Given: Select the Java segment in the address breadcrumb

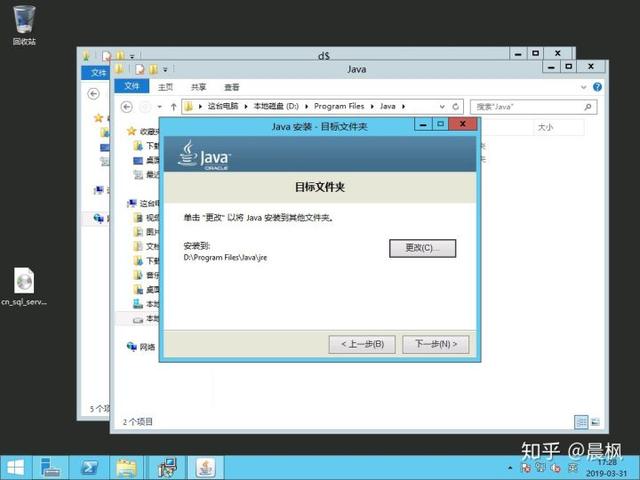Looking at the screenshot, I should coord(387,107).
